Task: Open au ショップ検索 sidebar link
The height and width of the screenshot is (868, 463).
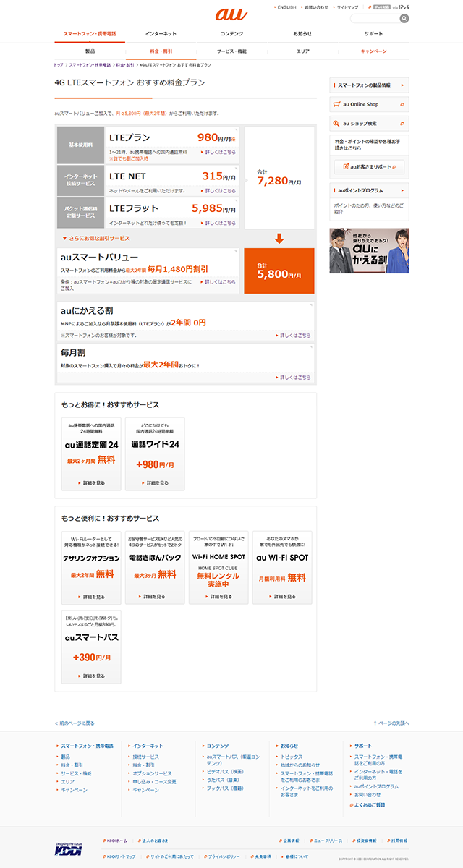Action: click(x=369, y=123)
